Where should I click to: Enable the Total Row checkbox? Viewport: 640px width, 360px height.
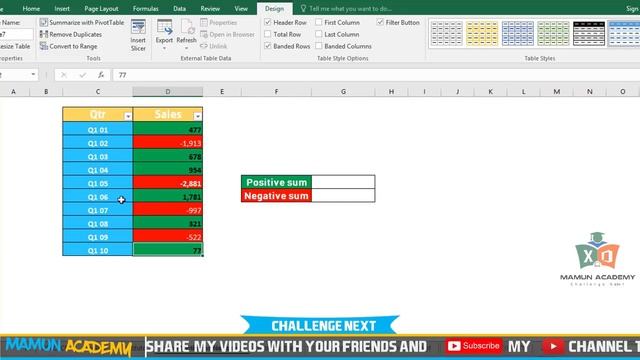(x=268, y=34)
